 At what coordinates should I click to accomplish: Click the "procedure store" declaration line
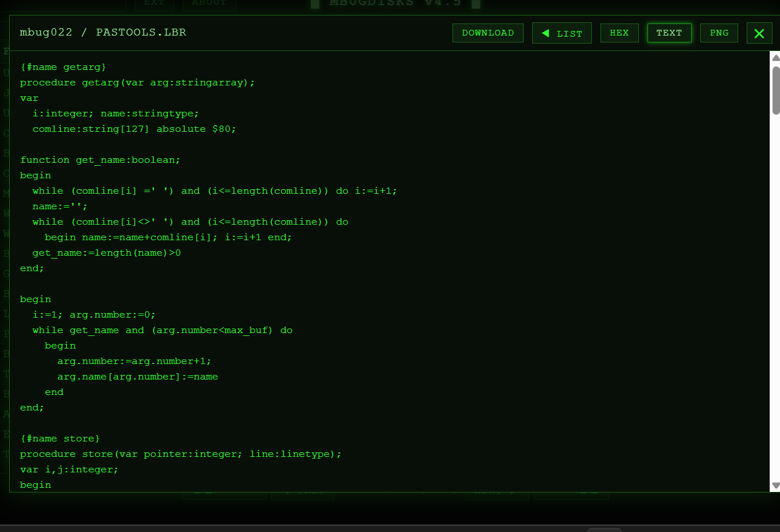point(181,454)
